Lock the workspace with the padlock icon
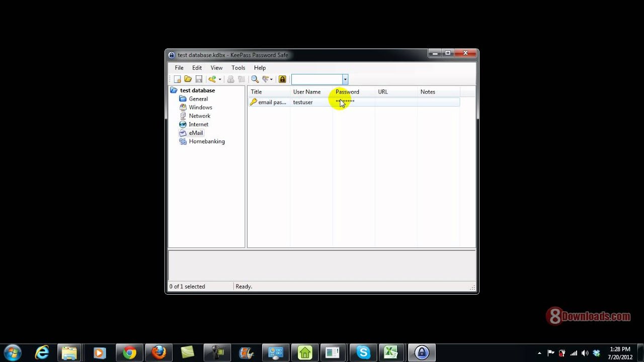The height and width of the screenshot is (362, 644). [282, 79]
